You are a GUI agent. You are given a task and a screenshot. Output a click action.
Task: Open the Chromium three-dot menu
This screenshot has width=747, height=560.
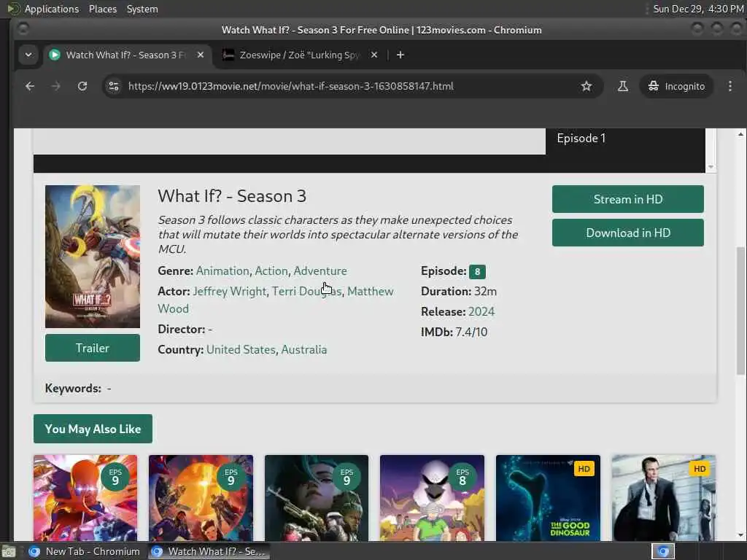(729, 86)
